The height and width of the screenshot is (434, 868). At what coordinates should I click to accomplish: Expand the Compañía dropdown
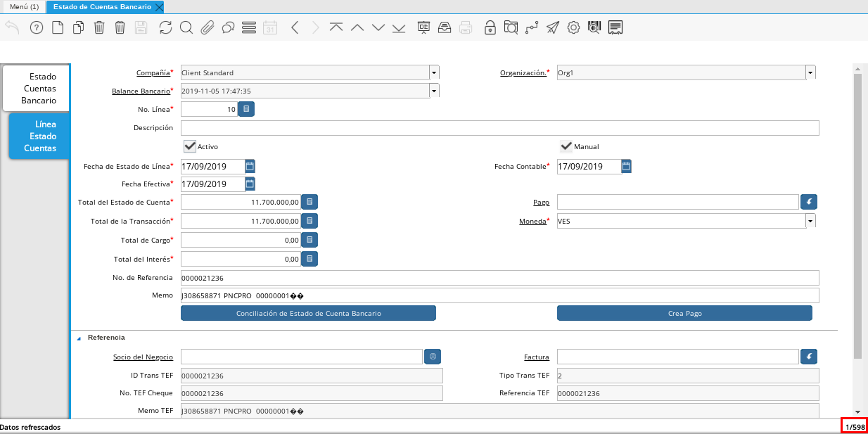click(434, 72)
